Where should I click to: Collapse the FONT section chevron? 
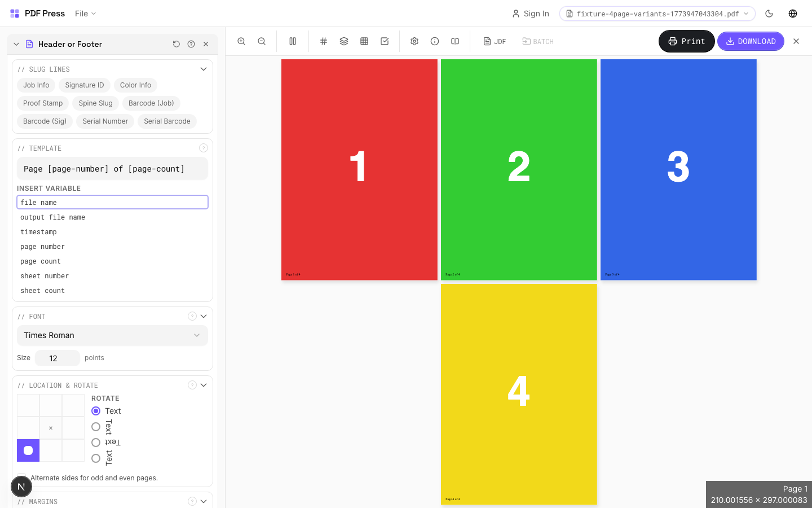pos(204,316)
